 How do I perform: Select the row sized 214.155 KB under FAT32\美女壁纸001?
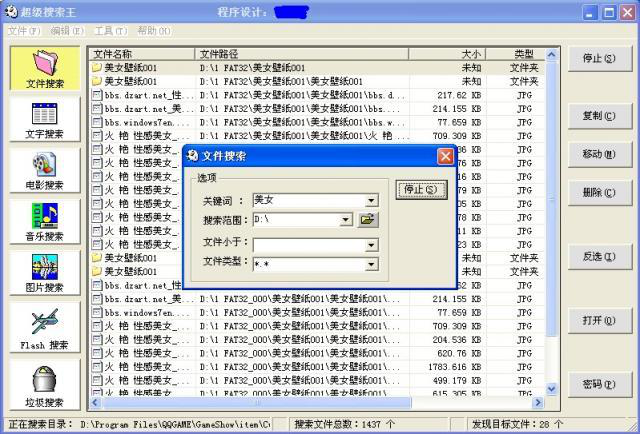pyautogui.click(x=317, y=109)
